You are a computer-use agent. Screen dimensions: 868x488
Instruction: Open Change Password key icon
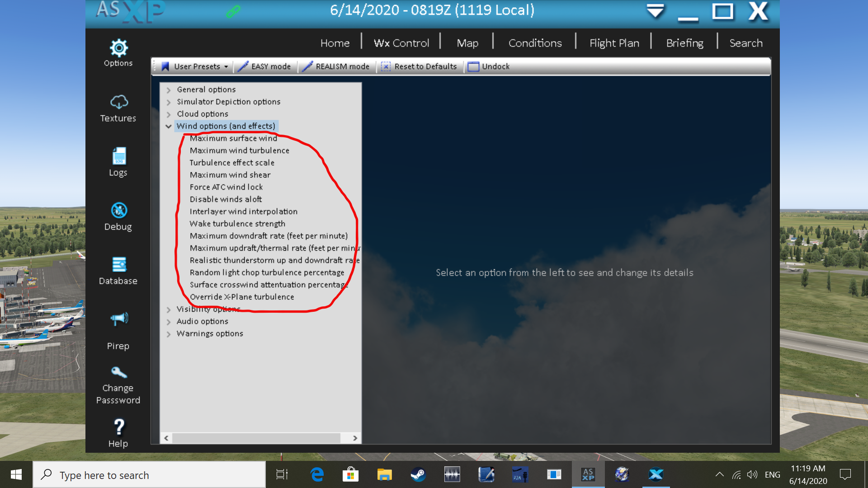(117, 372)
